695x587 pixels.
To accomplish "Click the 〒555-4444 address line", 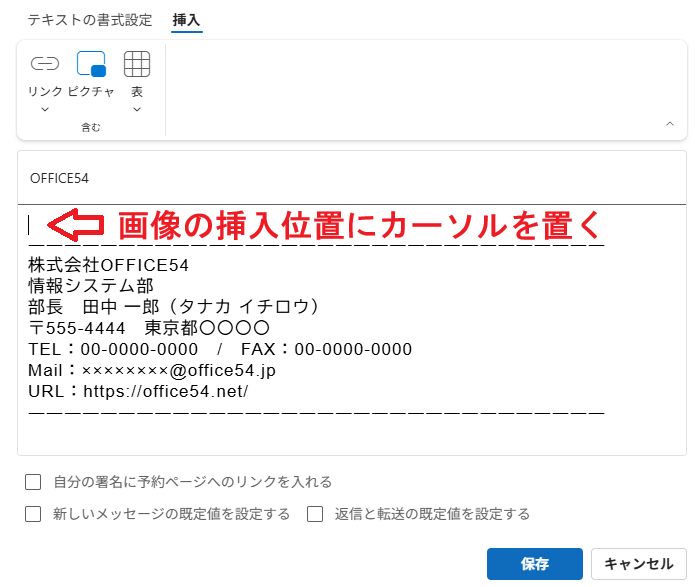I will [x=149, y=328].
